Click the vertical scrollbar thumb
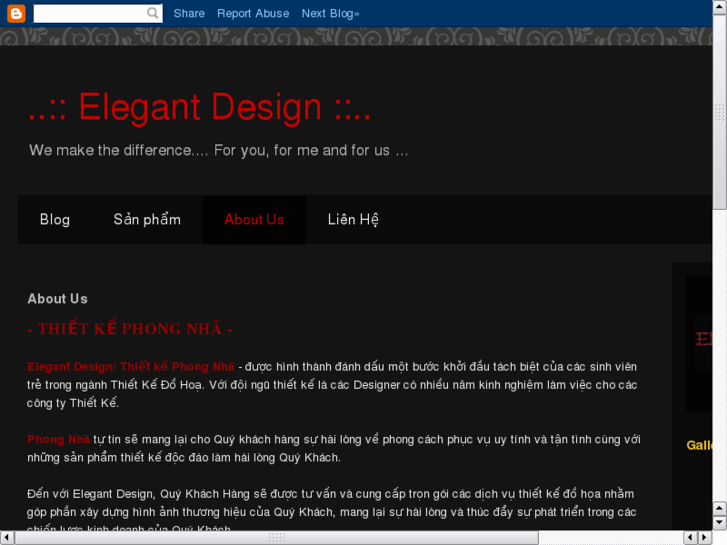The width and height of the screenshot is (727, 545). 720,113
